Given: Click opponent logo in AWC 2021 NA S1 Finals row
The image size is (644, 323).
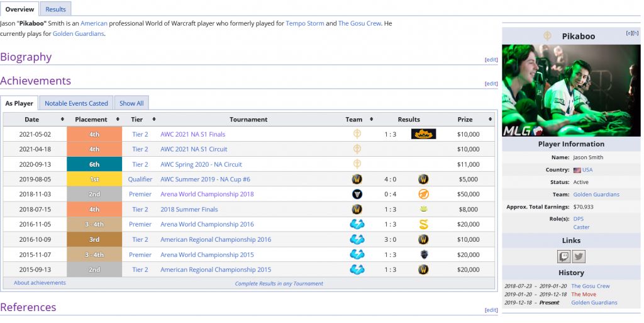Looking at the screenshot, I should coord(423,134).
